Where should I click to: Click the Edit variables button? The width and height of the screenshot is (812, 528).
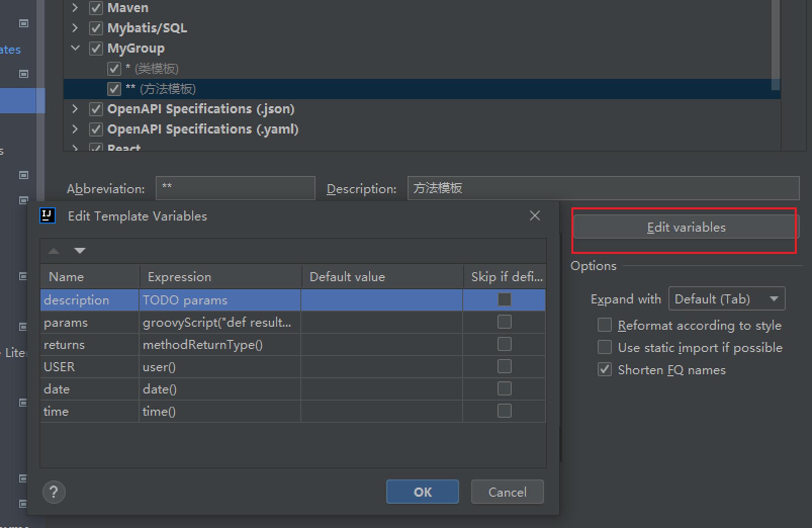tap(686, 227)
